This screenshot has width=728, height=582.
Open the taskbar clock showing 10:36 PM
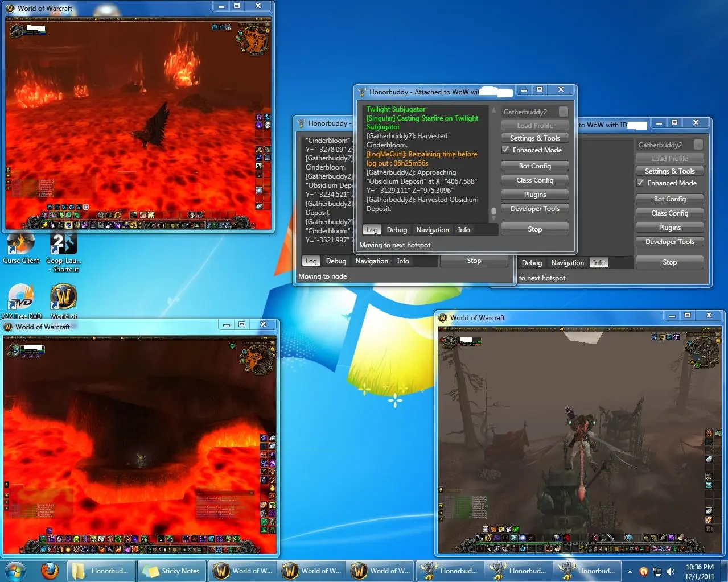[700, 571]
